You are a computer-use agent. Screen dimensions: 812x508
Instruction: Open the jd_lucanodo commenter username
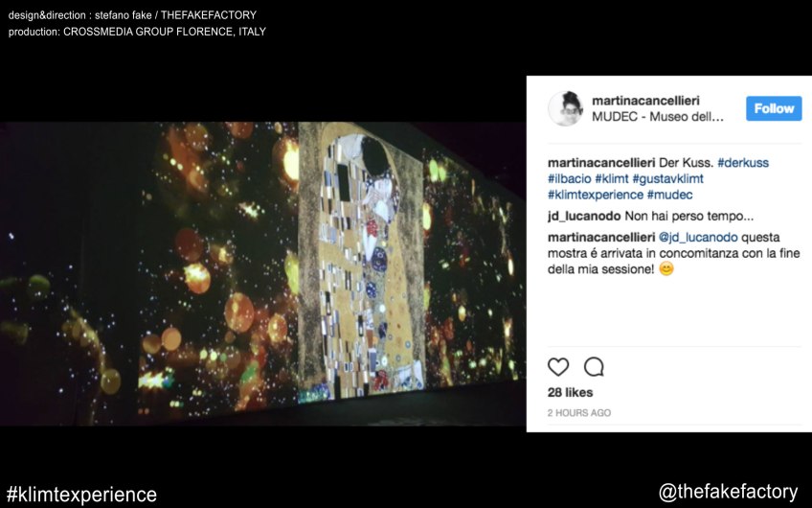click(584, 217)
